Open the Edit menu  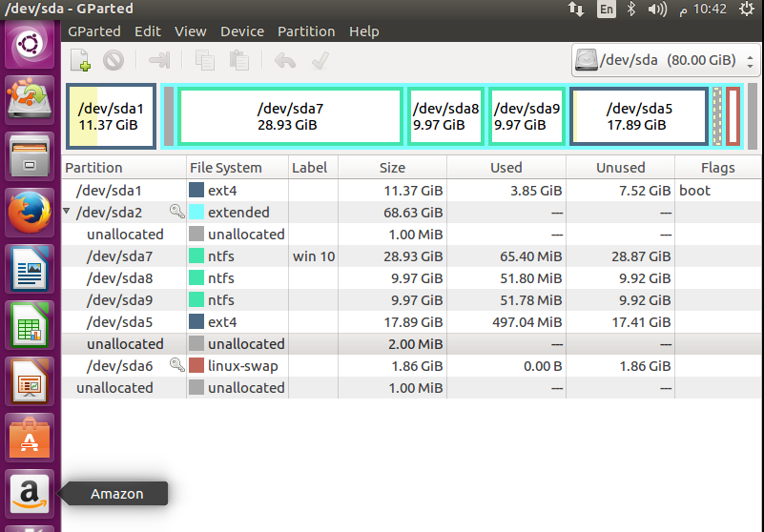point(148,31)
